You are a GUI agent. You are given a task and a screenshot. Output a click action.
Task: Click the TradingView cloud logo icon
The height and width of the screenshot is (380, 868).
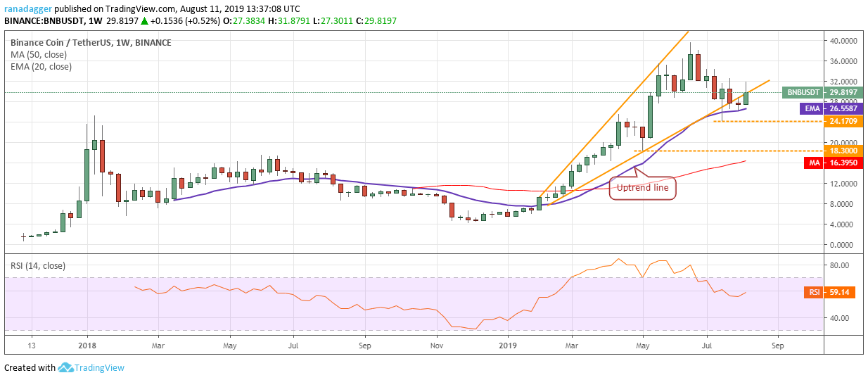[x=66, y=367]
